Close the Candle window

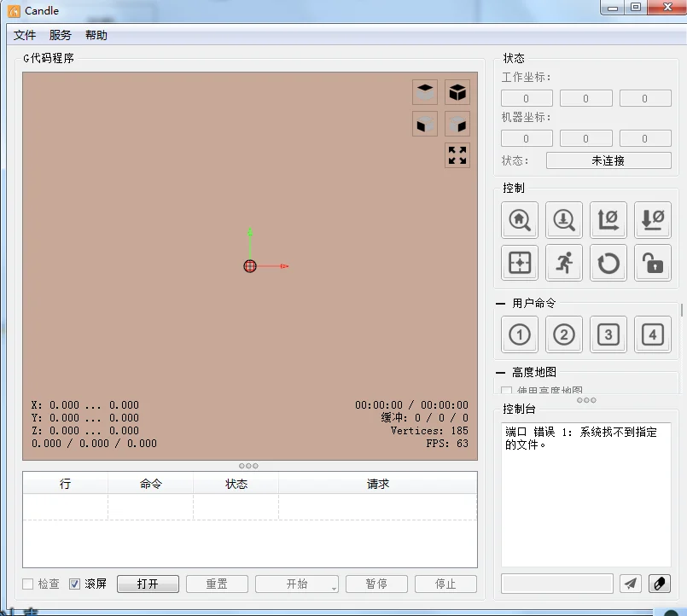(667, 8)
